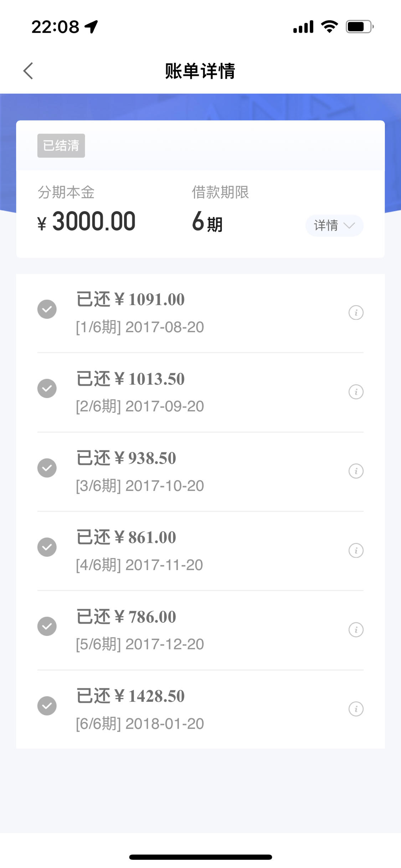Tap the home indicator bar

coord(200,857)
